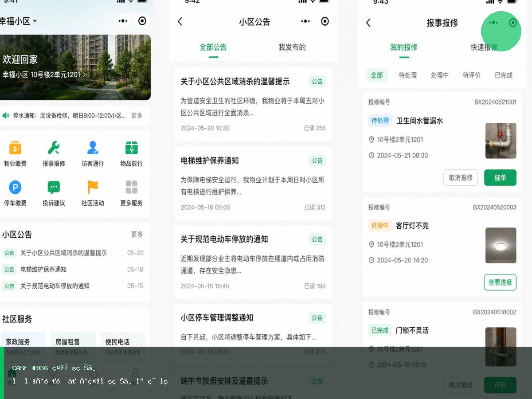This screenshot has width=532, height=399.
Task: Tap the 欢迎回家 banner image
Action: (x=75, y=67)
